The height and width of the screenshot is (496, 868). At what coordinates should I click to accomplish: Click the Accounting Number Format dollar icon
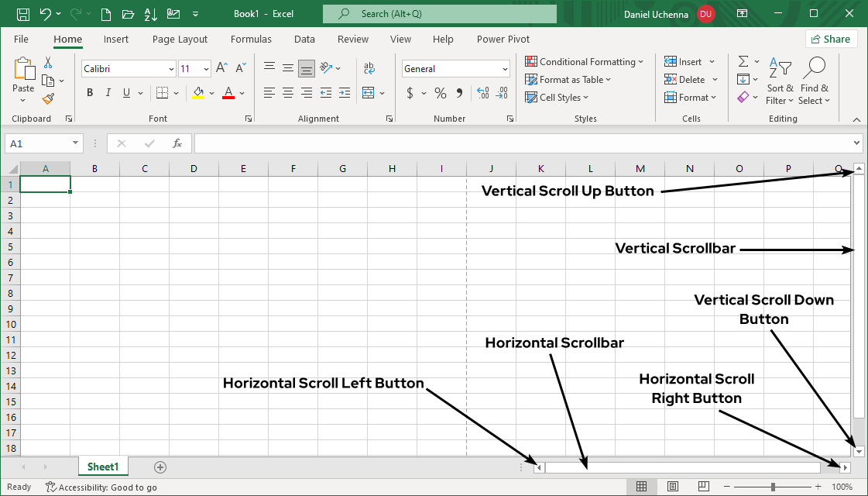click(410, 92)
